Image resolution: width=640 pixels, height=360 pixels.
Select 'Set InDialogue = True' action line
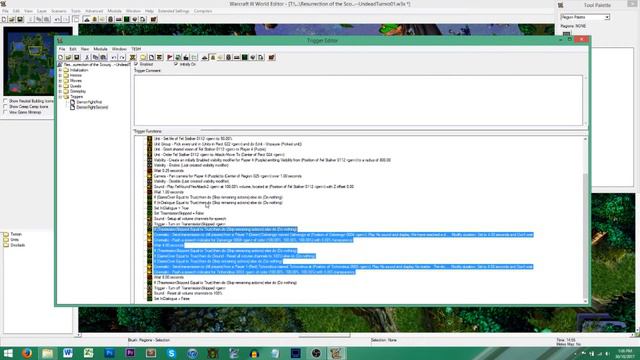(171, 208)
